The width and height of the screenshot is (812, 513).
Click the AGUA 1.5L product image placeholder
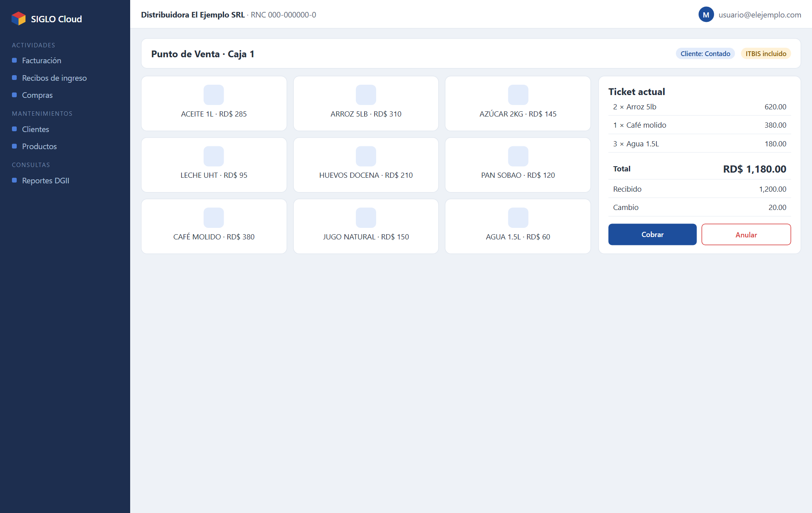pyautogui.click(x=518, y=218)
